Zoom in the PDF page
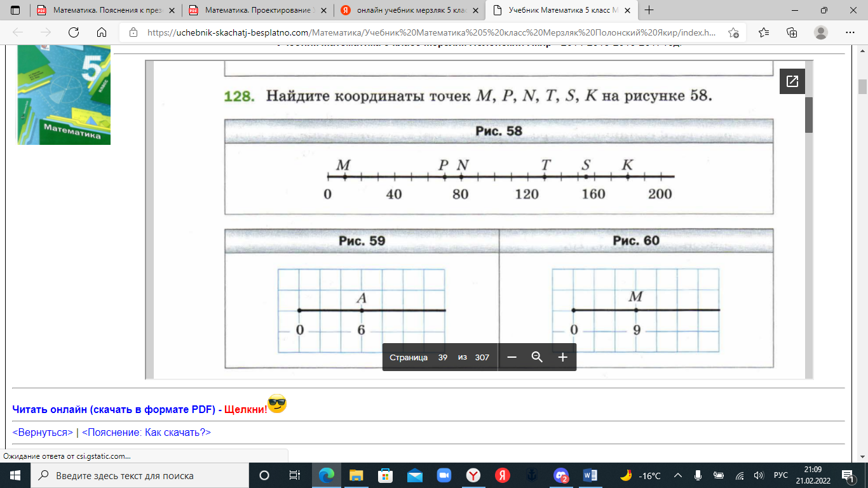 point(562,357)
